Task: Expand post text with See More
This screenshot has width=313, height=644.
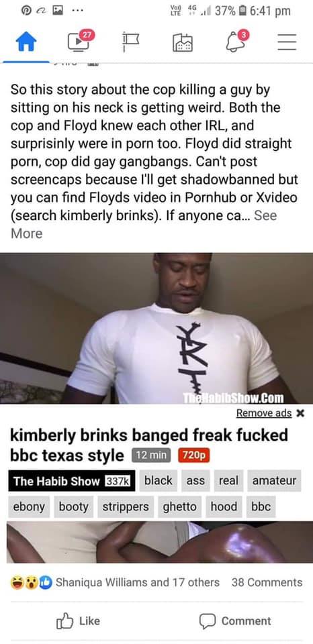Action: point(144,224)
